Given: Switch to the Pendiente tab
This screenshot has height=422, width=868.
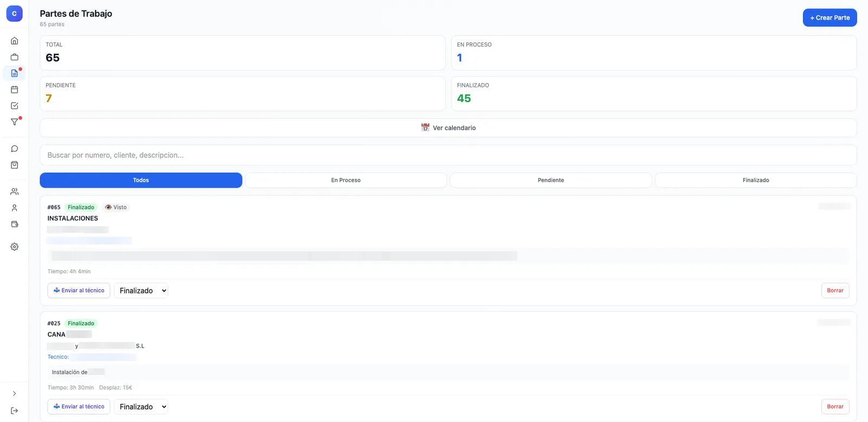Looking at the screenshot, I should pyautogui.click(x=551, y=180).
